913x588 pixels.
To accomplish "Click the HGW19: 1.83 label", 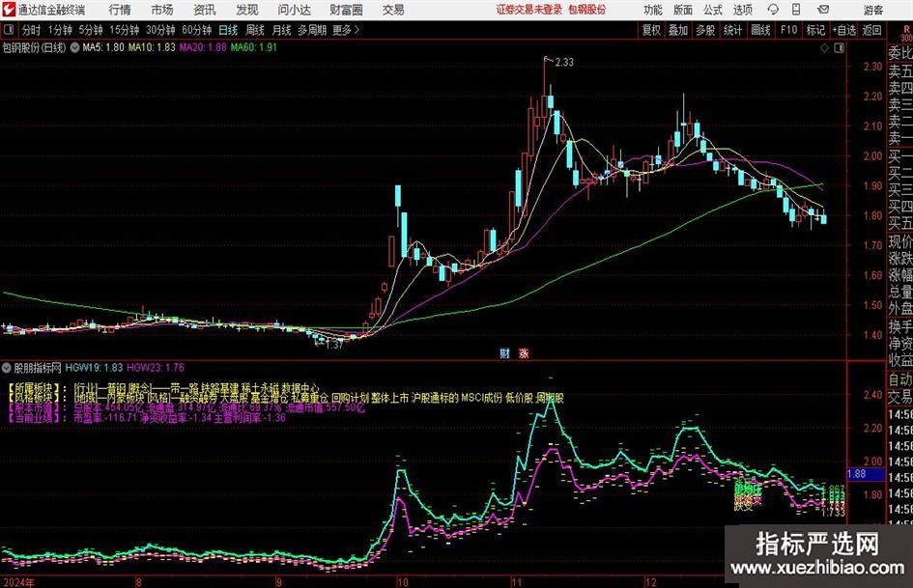I will tap(94, 367).
